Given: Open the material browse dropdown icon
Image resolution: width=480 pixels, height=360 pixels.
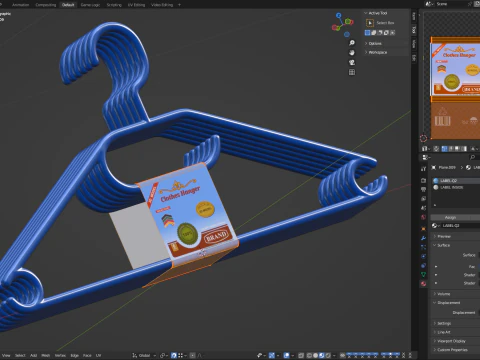Looking at the screenshot, I should point(435,226).
